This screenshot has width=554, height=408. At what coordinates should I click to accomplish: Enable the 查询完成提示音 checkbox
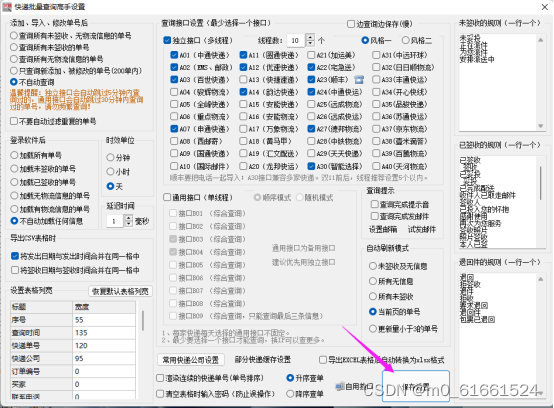click(374, 204)
